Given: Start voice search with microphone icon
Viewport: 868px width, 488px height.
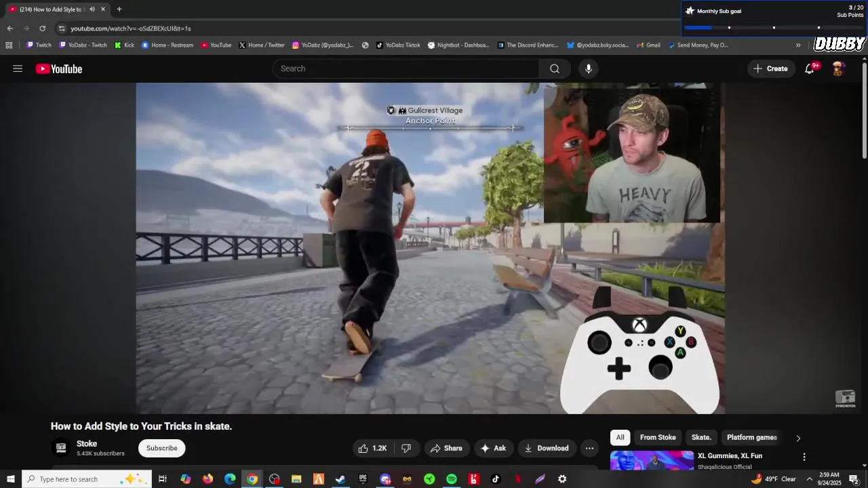Looking at the screenshot, I should point(589,68).
